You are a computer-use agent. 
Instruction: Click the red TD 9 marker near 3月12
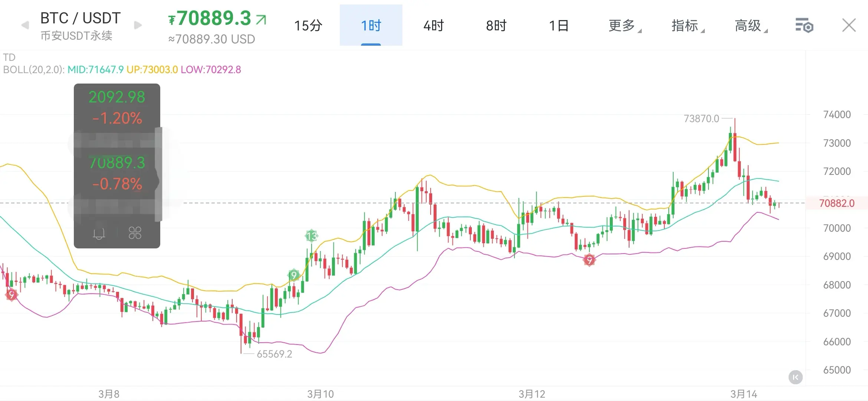[x=589, y=260]
